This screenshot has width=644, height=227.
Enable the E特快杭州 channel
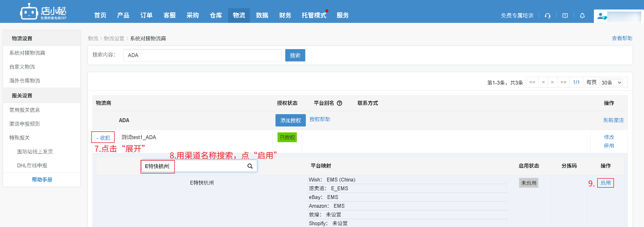pyautogui.click(x=605, y=183)
